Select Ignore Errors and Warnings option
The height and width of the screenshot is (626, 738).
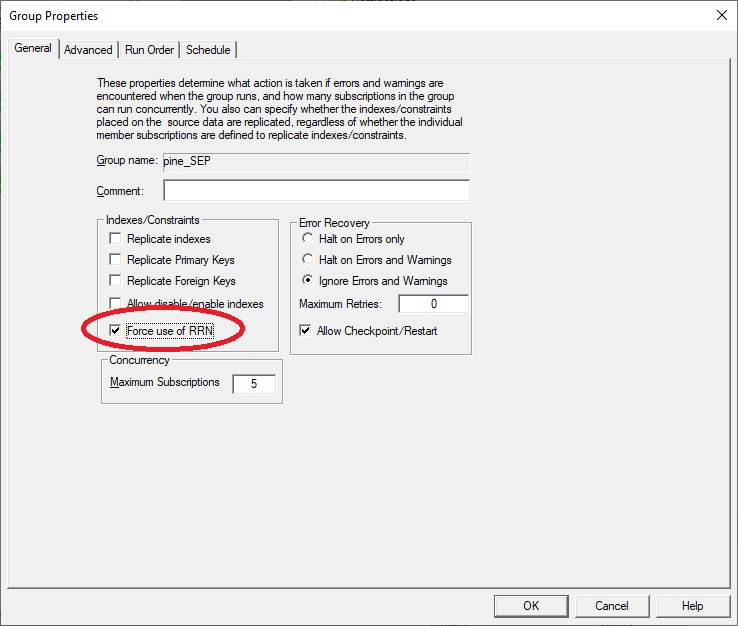[306, 281]
